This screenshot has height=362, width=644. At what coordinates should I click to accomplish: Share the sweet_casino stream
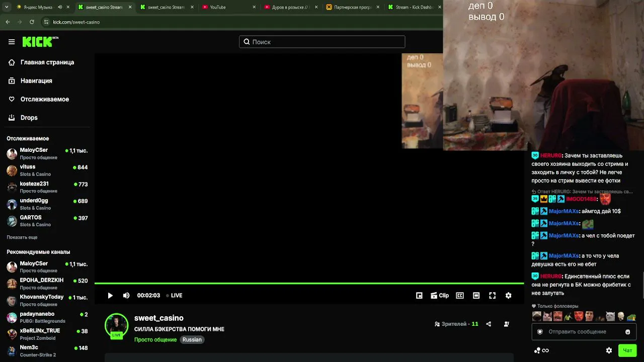[x=489, y=324]
